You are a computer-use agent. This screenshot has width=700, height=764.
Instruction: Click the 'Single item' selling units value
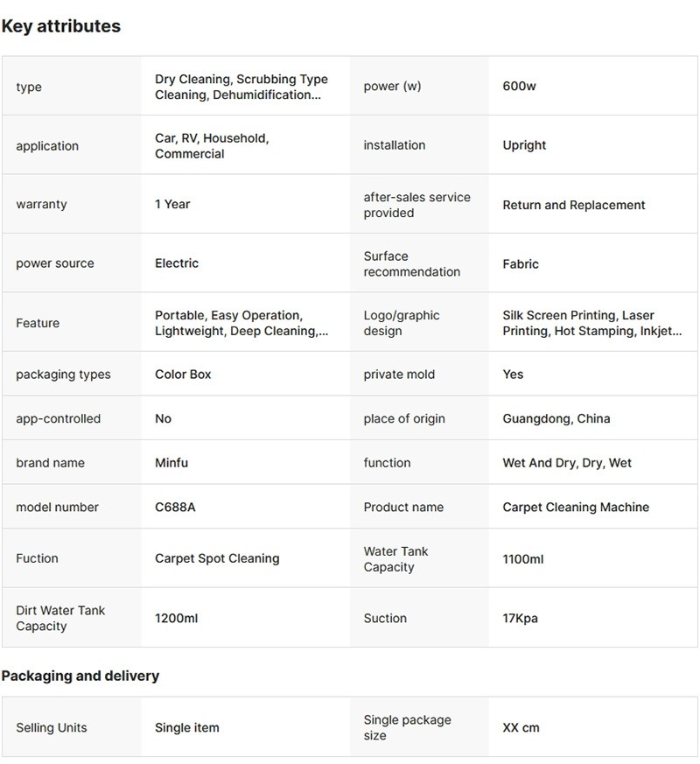pyautogui.click(x=187, y=728)
